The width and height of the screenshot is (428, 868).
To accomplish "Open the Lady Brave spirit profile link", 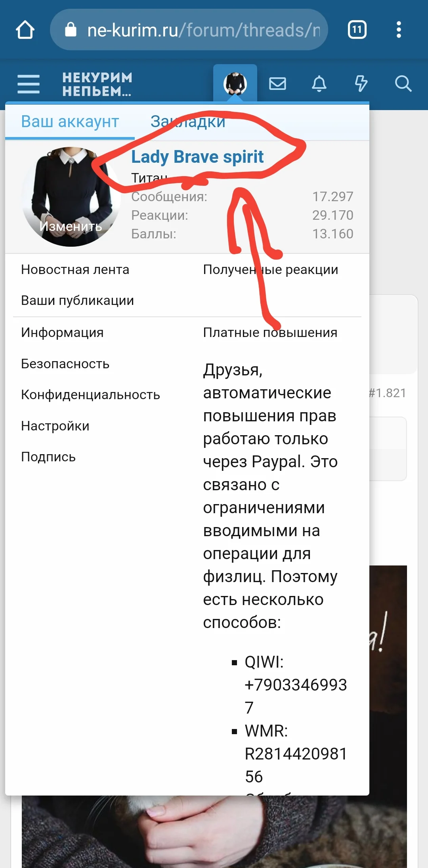I will [197, 157].
